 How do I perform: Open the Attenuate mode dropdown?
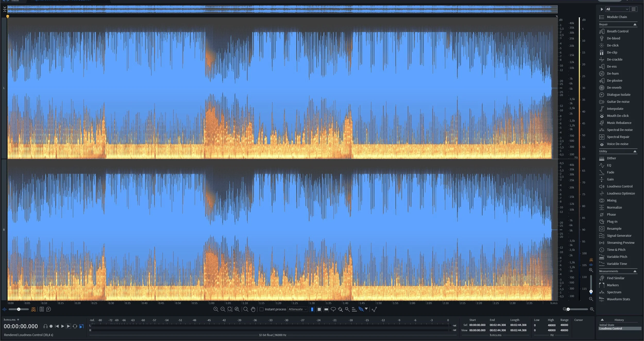[x=298, y=309]
